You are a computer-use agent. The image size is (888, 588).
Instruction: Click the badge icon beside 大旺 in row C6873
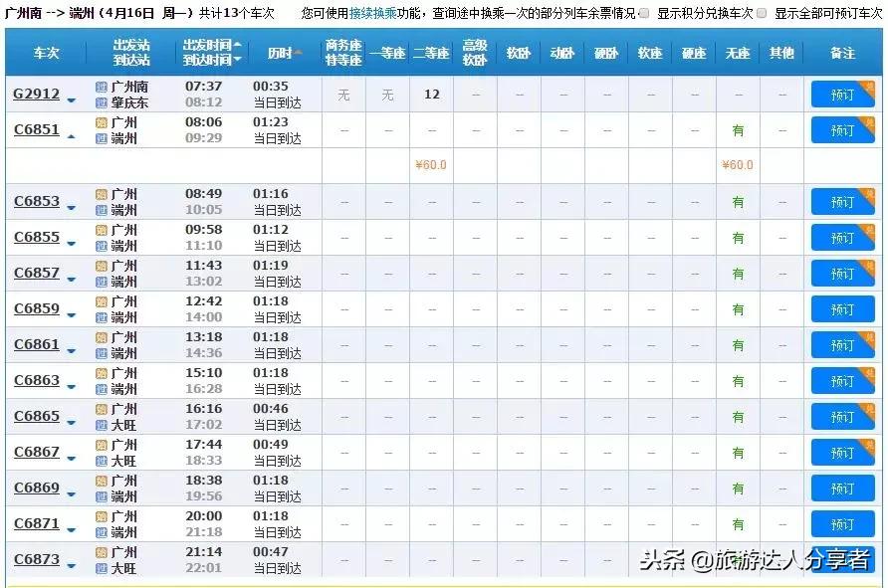(101, 566)
